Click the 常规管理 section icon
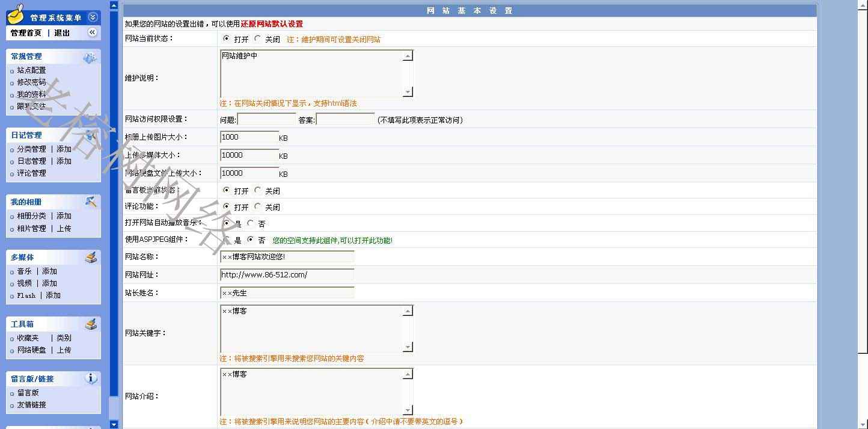The height and width of the screenshot is (429, 868). [90, 58]
